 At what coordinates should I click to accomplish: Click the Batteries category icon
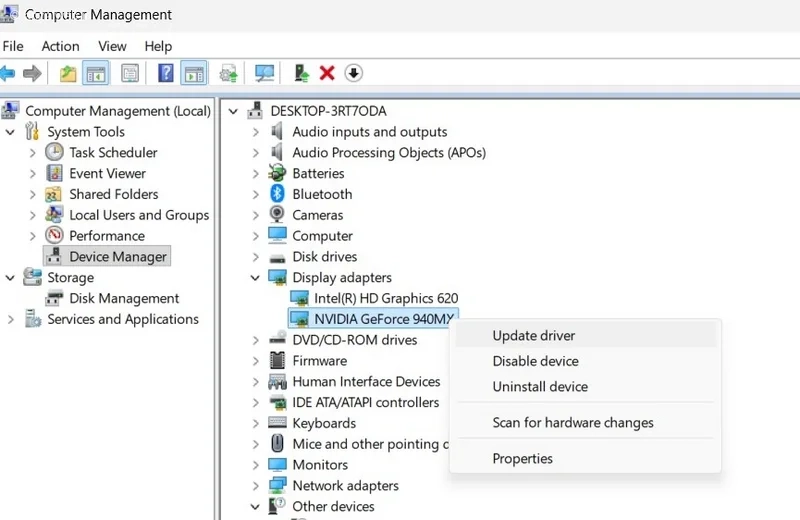click(x=277, y=173)
